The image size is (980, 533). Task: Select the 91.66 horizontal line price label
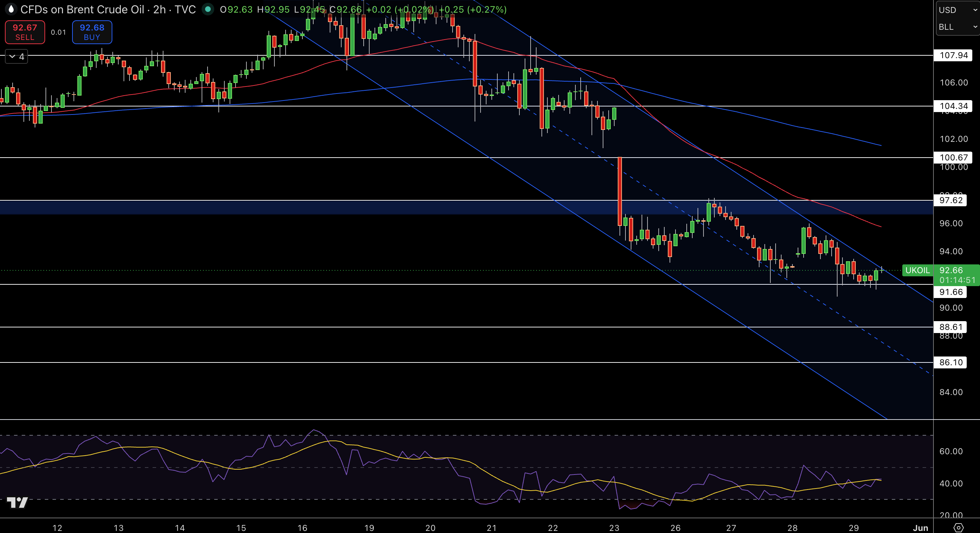coord(950,292)
